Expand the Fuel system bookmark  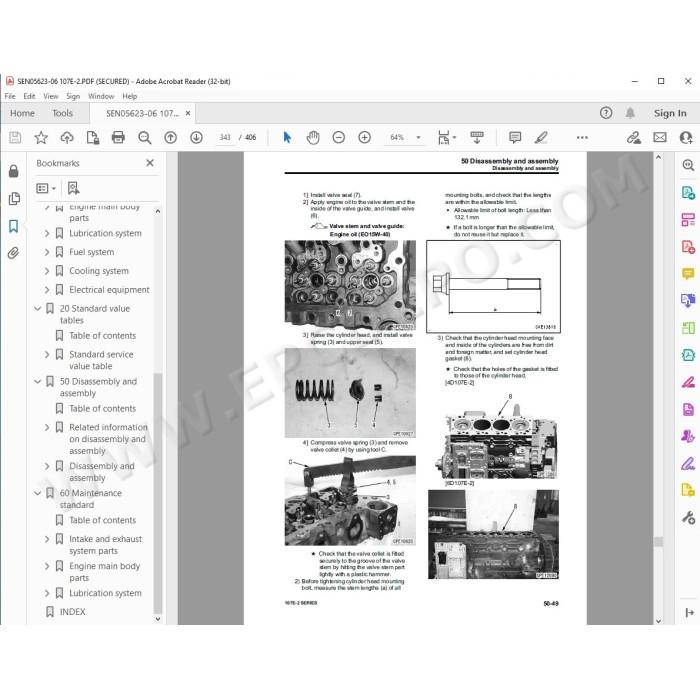[47, 252]
